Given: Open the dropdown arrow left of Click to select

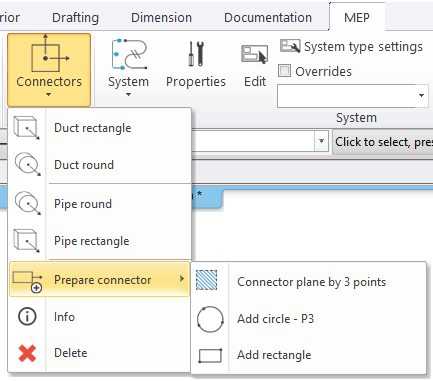Looking at the screenshot, I should coord(321,141).
